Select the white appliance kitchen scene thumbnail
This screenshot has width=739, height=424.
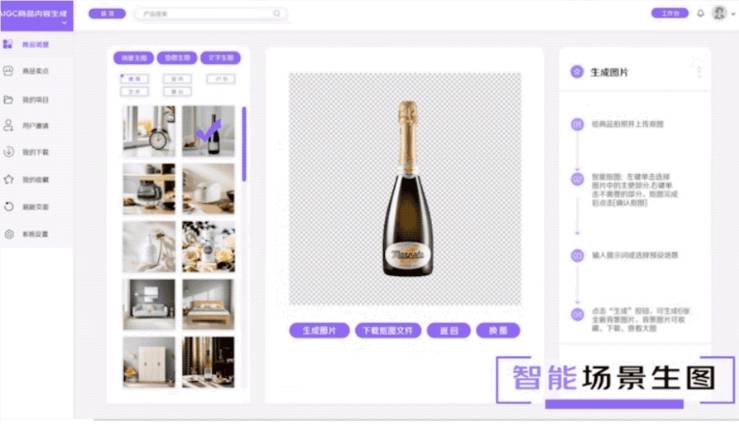pos(208,189)
